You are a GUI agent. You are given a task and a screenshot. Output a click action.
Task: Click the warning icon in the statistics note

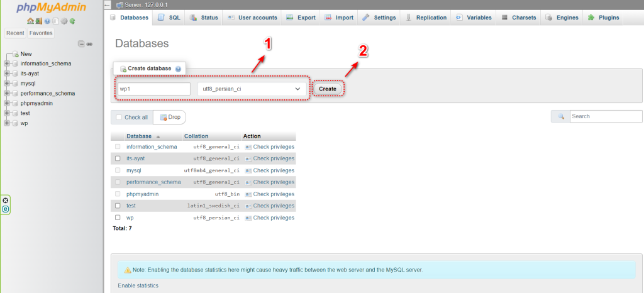click(x=127, y=270)
